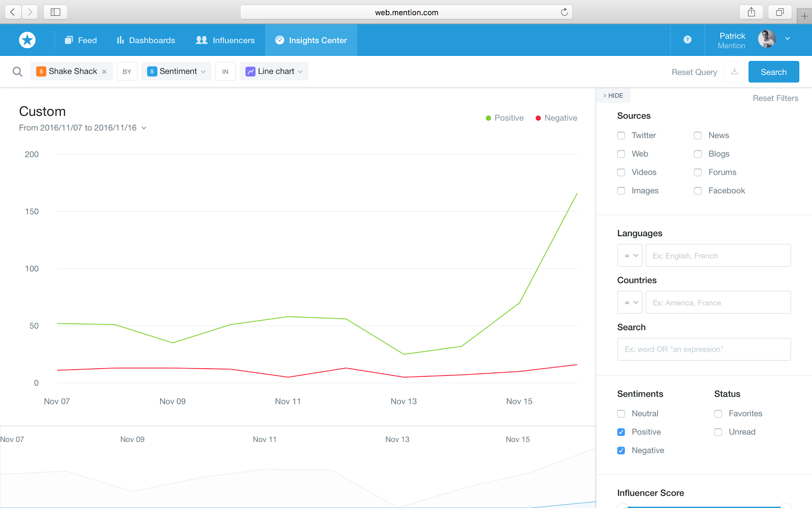This screenshot has height=508, width=812.
Task: Click the blue Sentiment badge icon
Action: click(152, 72)
